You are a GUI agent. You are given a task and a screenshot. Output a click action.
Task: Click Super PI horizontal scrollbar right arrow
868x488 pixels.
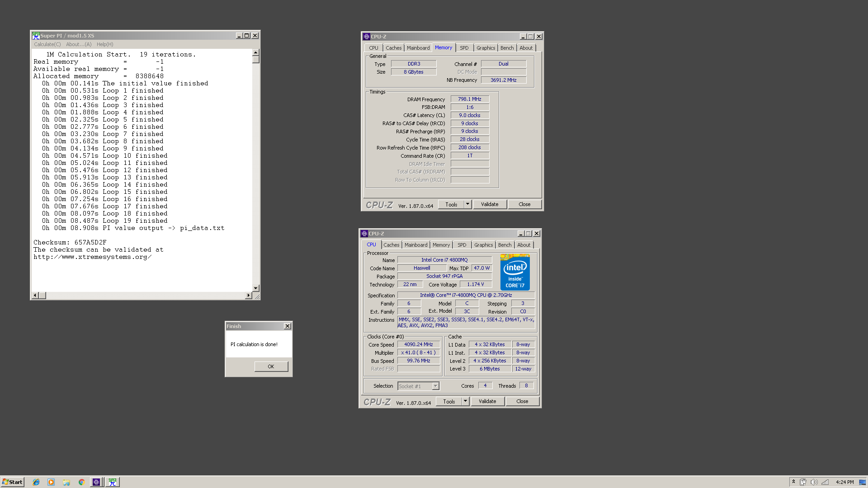248,296
